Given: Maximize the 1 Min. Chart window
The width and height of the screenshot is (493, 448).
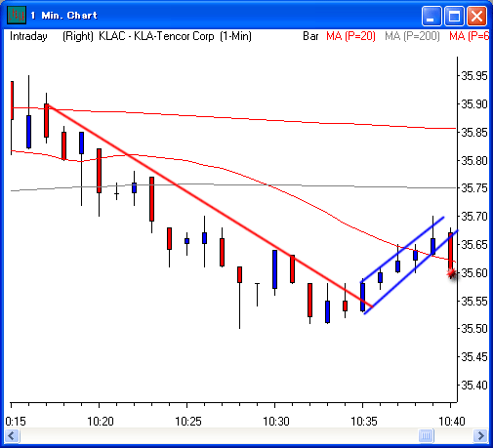Looking at the screenshot, I should (x=454, y=16).
